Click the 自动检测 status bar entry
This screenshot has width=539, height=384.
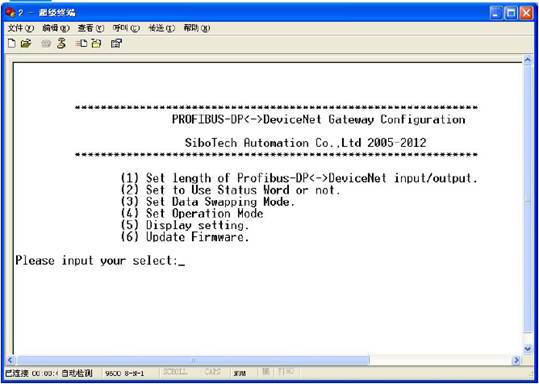tap(77, 373)
